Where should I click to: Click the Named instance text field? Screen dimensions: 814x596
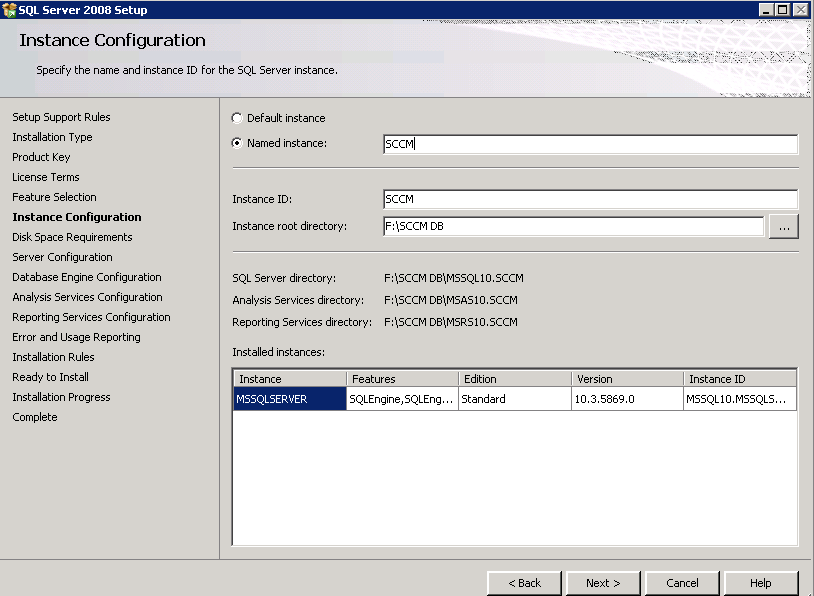(x=590, y=144)
